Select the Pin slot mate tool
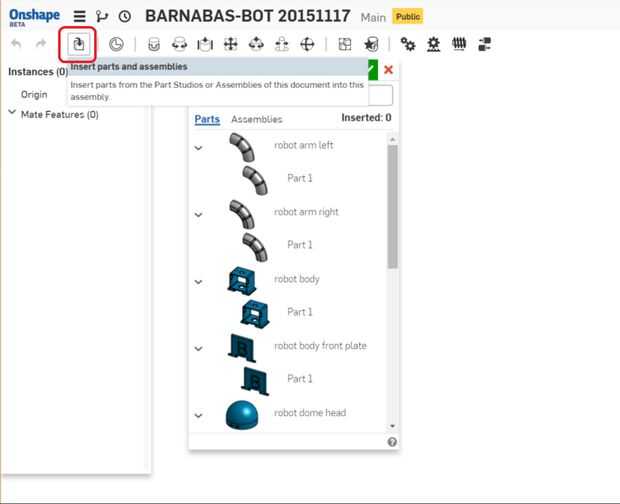Screen dimensions: 620x504 tap(282, 44)
